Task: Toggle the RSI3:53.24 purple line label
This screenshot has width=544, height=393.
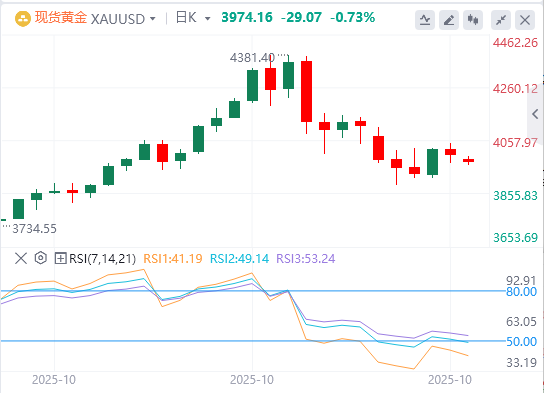Action: [x=306, y=259]
